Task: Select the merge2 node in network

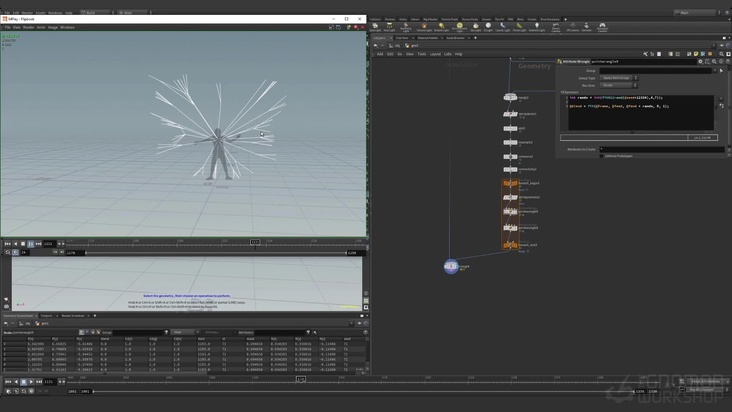Action: [510, 97]
